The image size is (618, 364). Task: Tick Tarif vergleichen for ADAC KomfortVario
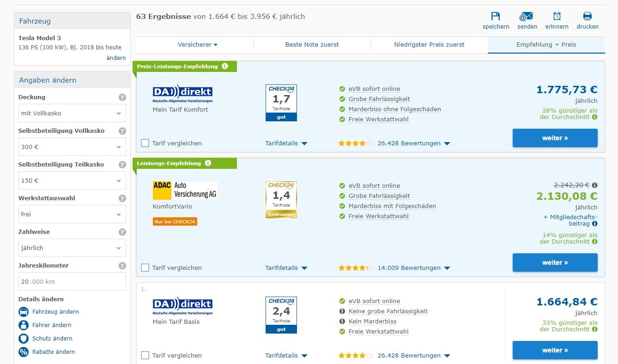[145, 268]
